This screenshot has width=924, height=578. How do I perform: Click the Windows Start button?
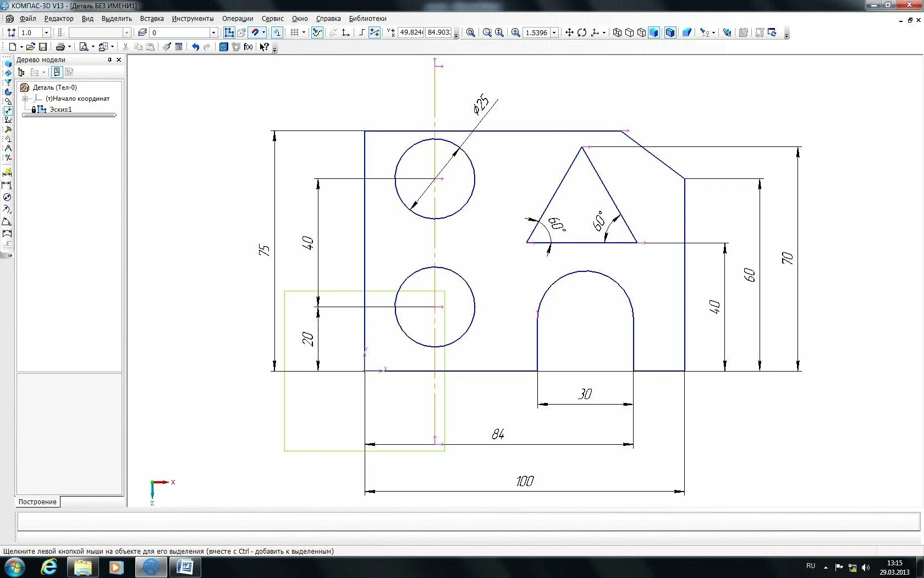pos(15,566)
